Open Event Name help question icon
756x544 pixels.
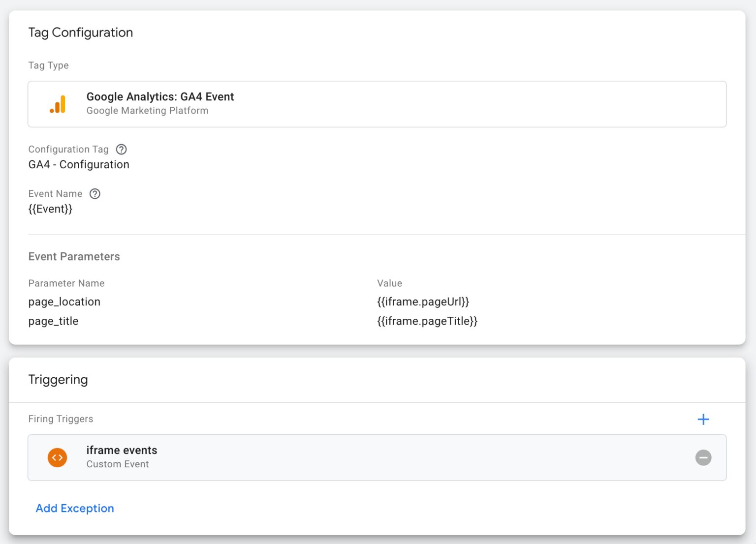click(x=95, y=194)
